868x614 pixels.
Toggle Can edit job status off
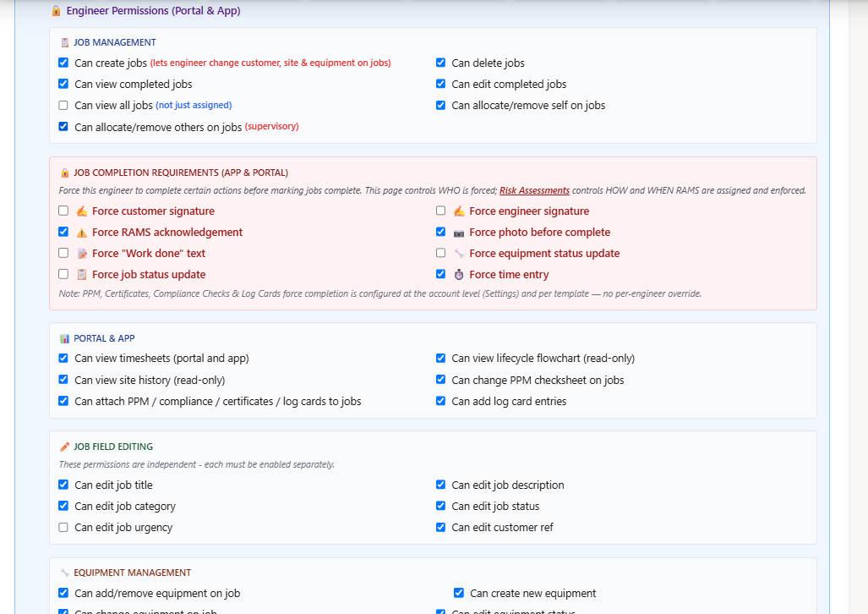click(440, 506)
